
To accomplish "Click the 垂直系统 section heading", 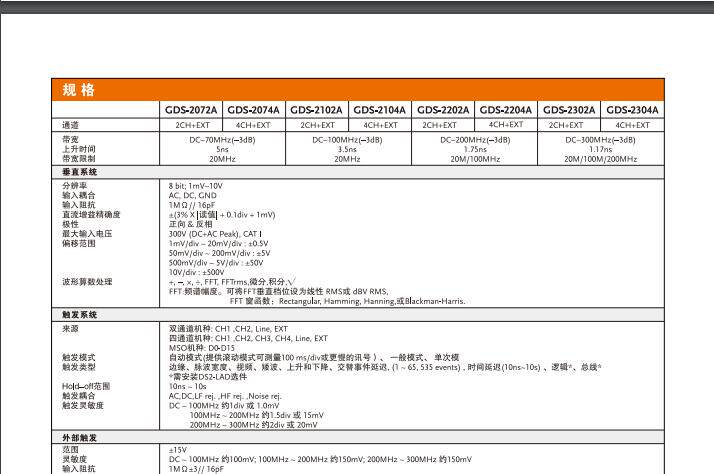I will [79, 172].
